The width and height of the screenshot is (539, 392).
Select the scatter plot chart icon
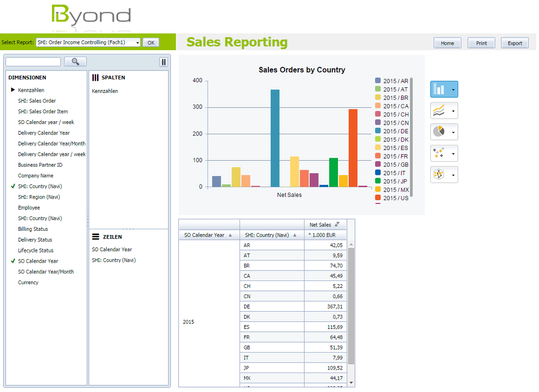[x=440, y=154]
